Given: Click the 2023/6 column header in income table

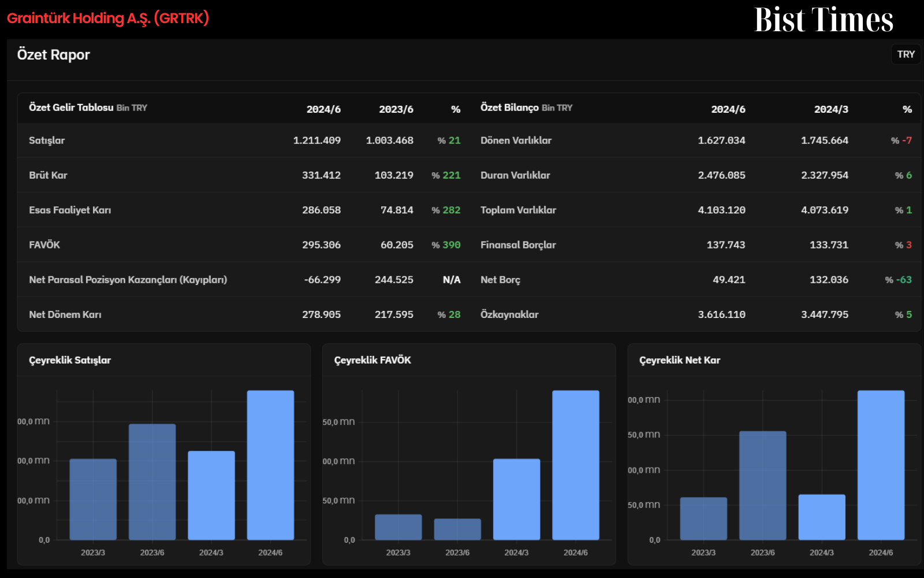Looking at the screenshot, I should 396,109.
